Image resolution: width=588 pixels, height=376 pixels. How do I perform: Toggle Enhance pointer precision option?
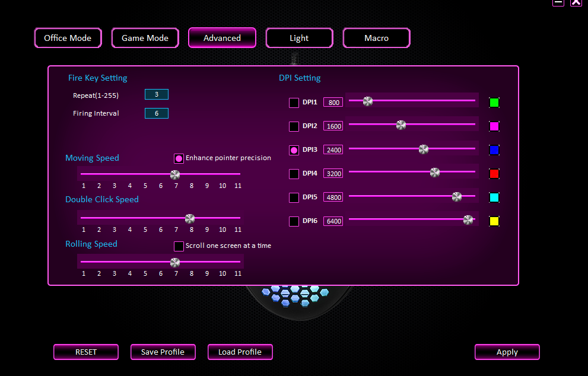[179, 158]
